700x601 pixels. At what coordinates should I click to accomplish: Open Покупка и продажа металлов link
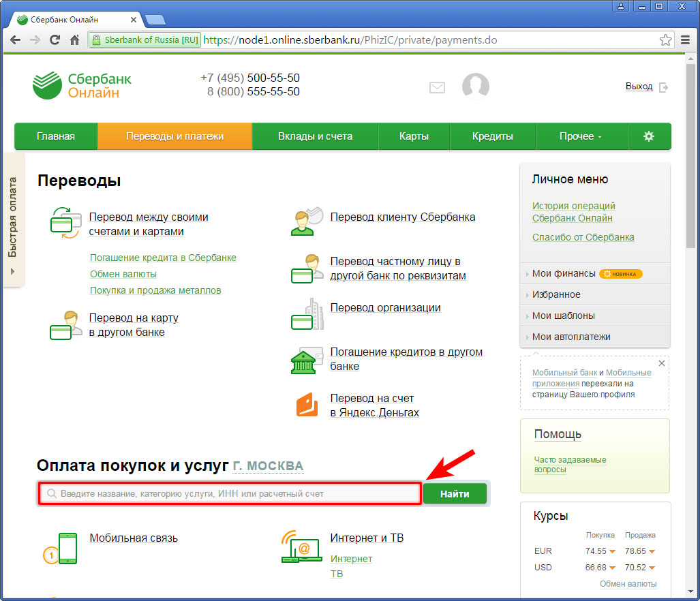(x=155, y=290)
